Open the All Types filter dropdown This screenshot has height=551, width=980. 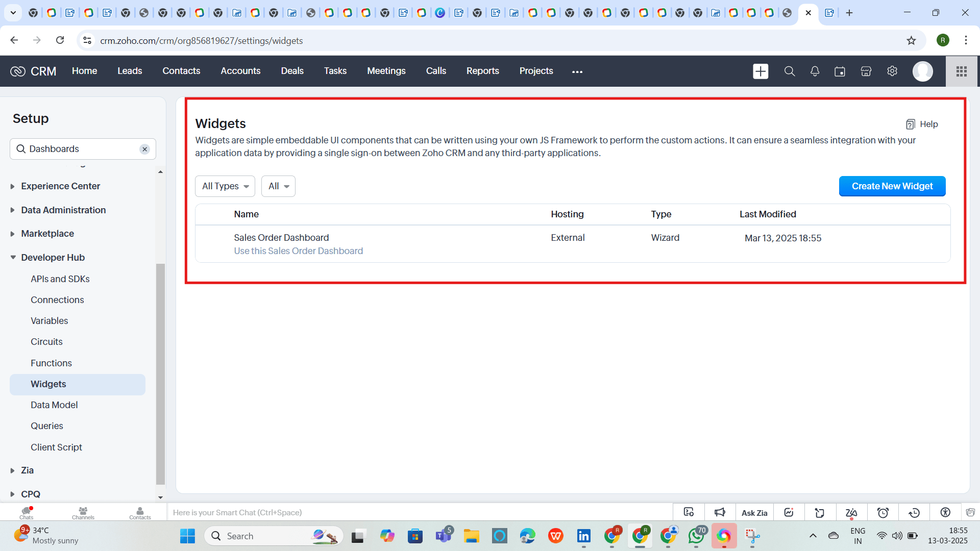pos(225,186)
